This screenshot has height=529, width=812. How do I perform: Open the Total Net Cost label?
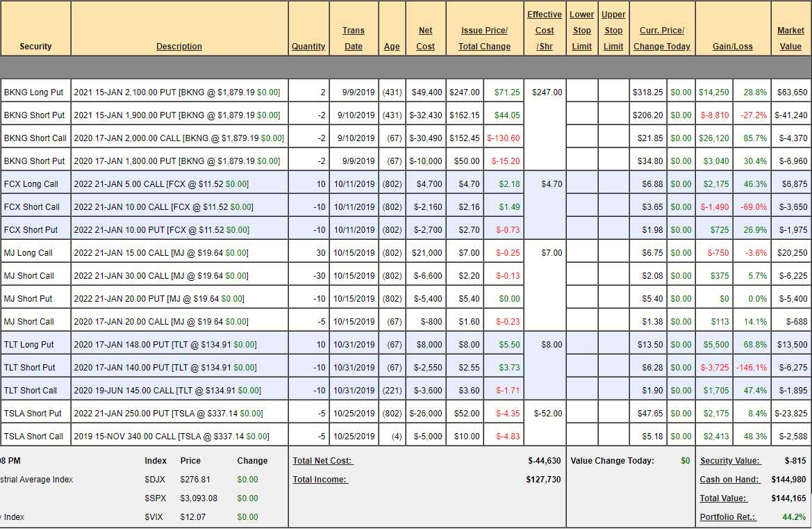[322, 461]
